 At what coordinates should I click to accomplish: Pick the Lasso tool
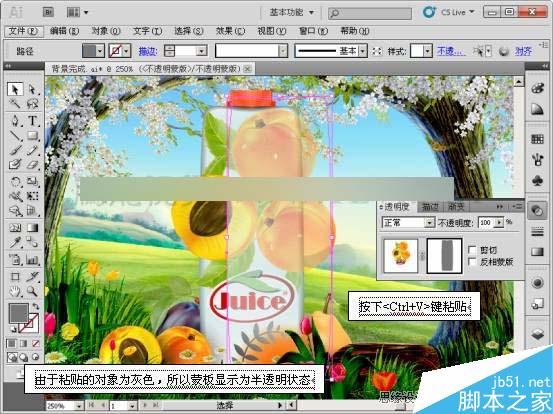pyautogui.click(x=32, y=103)
